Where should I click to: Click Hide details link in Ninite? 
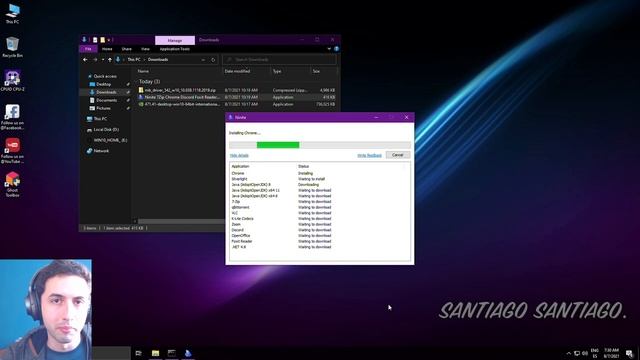239,156
